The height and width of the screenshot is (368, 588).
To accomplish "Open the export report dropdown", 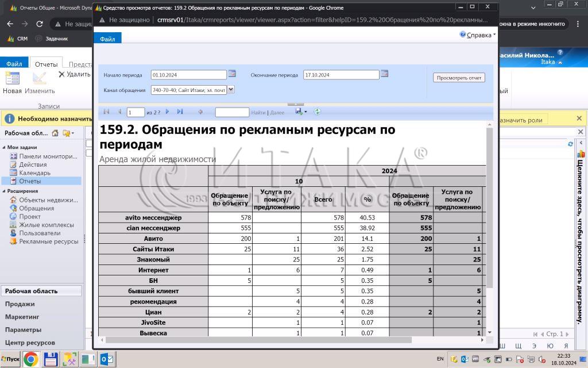I will [x=301, y=112].
